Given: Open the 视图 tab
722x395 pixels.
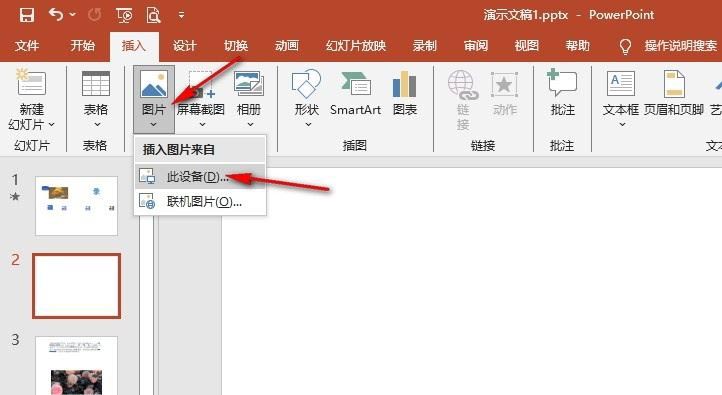Looking at the screenshot, I should tap(527, 46).
